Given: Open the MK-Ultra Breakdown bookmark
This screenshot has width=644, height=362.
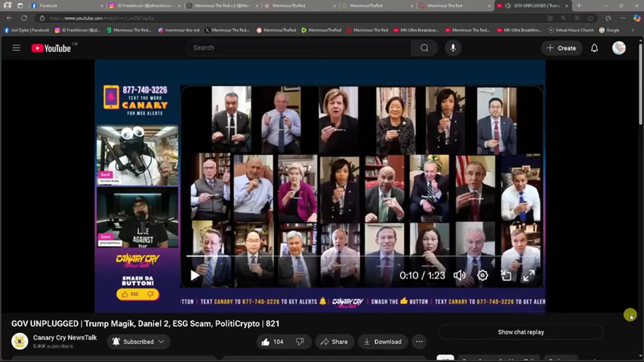Looking at the screenshot, I should click(x=416, y=30).
